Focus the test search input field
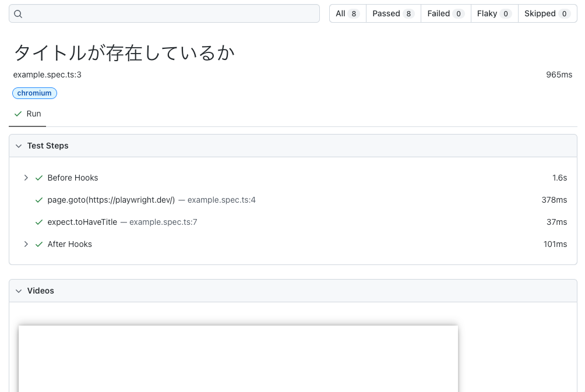 (x=164, y=14)
